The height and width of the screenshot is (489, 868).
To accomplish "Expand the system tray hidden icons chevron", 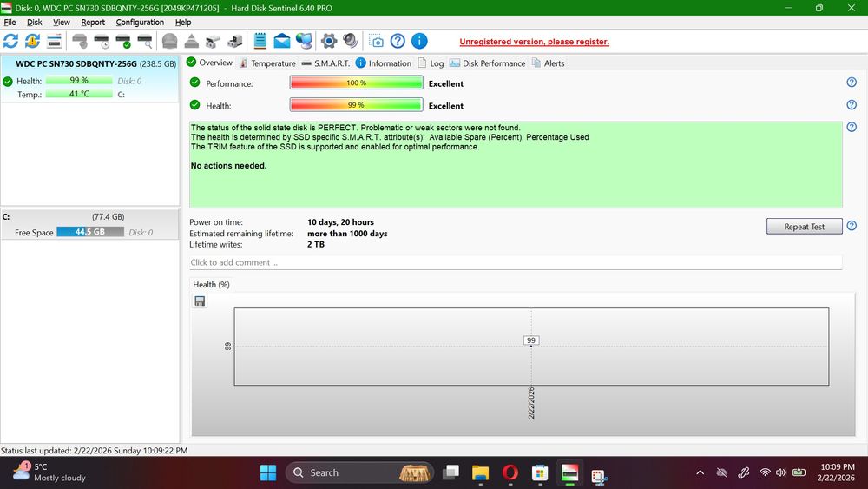I will [700, 472].
